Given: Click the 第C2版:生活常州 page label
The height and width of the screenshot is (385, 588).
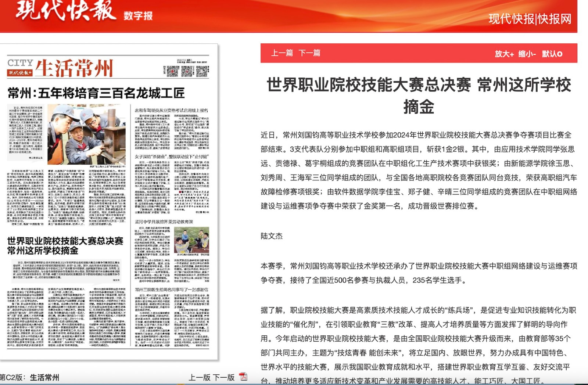Looking at the screenshot, I should point(29,377).
